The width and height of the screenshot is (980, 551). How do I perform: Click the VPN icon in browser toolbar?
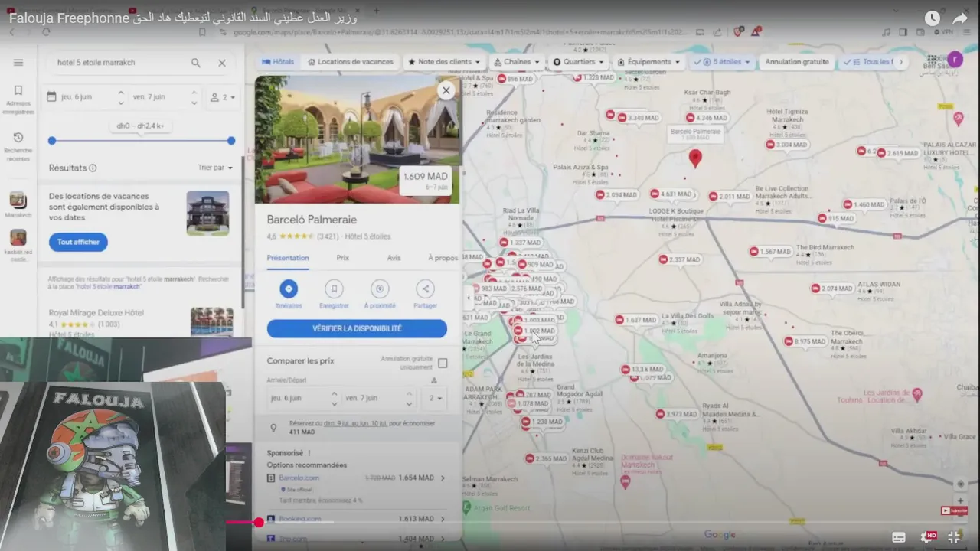(943, 32)
